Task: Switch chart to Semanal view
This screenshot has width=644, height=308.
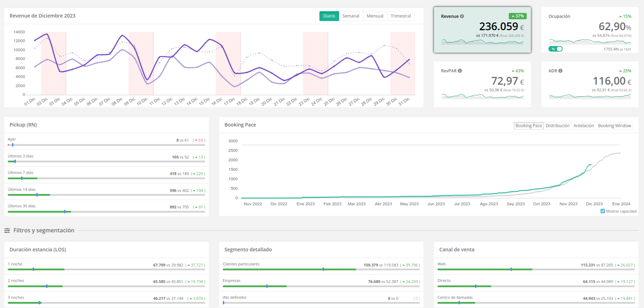Action: coord(351,16)
